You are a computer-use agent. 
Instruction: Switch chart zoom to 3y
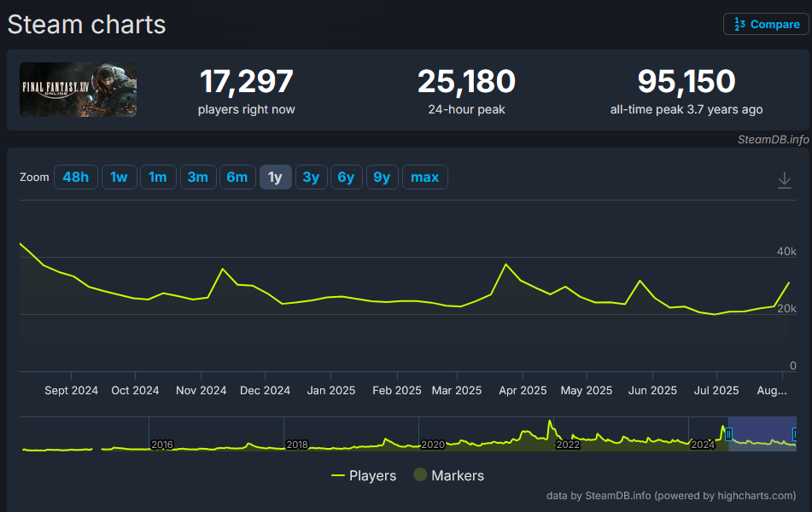click(312, 177)
